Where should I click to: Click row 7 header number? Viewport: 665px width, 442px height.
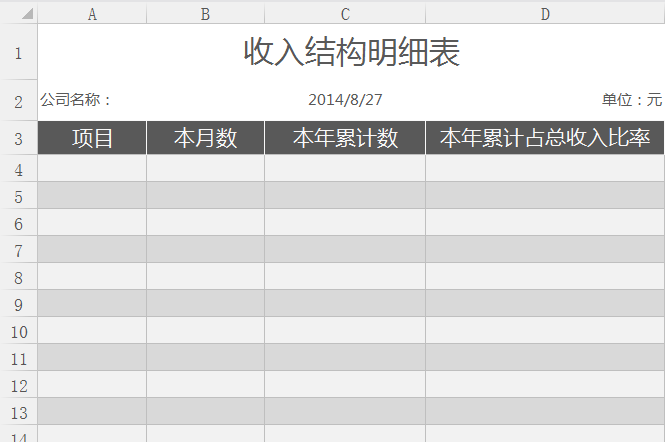point(19,249)
